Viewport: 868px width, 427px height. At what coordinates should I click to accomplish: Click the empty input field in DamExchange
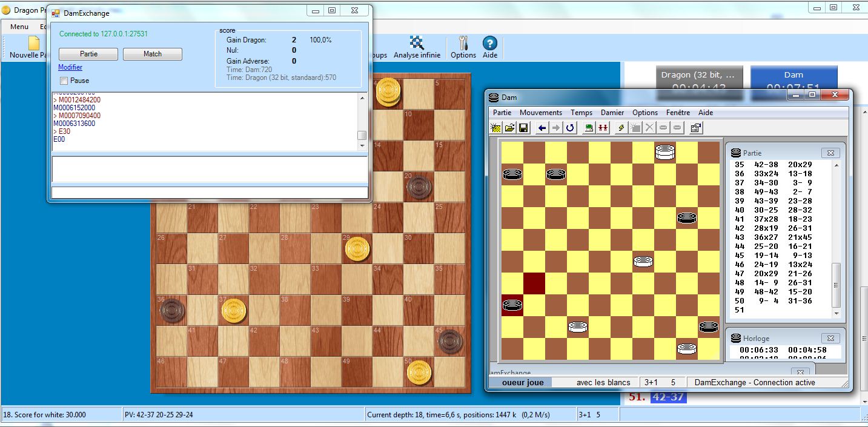[210, 193]
